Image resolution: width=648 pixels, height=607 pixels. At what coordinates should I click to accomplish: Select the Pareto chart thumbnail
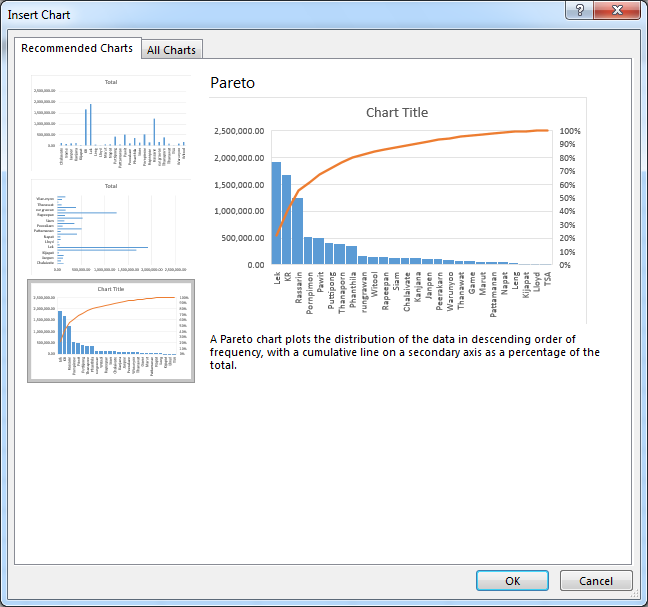tap(111, 331)
